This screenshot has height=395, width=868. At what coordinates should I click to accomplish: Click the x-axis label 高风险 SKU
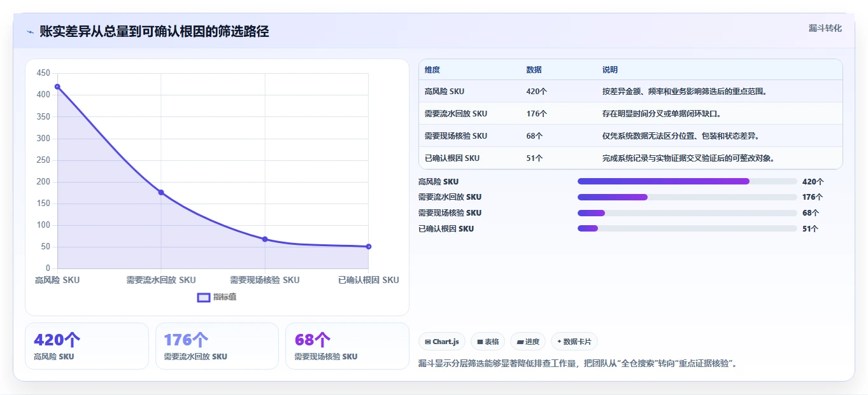pos(57,280)
